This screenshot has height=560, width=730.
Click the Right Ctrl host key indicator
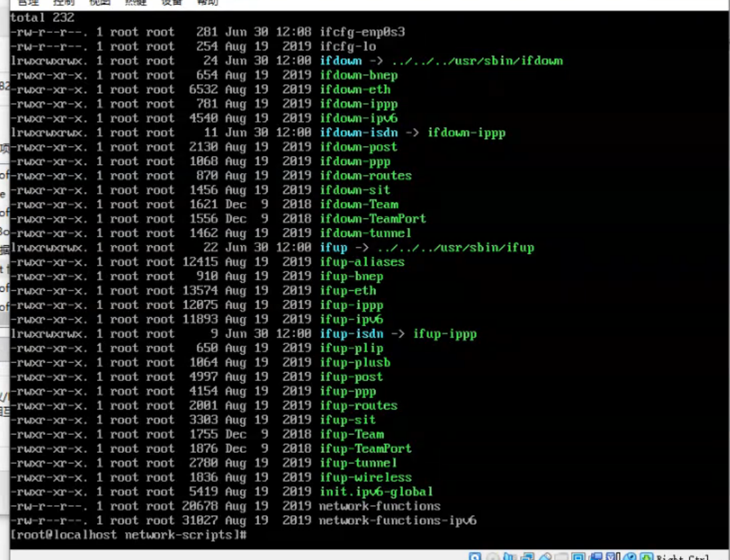[685, 557]
